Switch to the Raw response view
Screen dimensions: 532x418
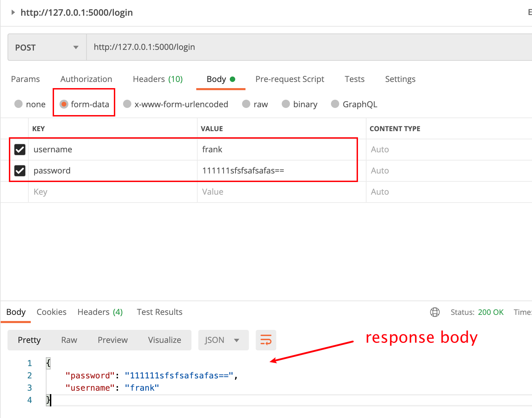tap(69, 340)
